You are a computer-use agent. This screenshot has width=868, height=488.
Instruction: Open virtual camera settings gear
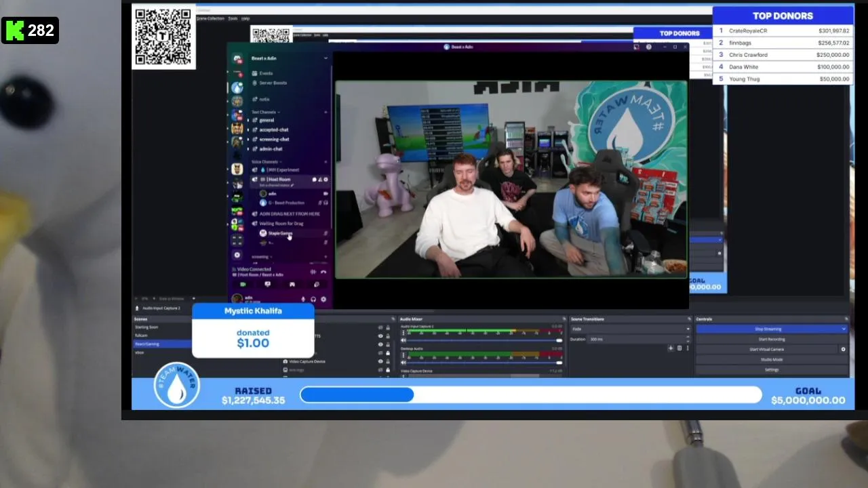click(x=844, y=350)
